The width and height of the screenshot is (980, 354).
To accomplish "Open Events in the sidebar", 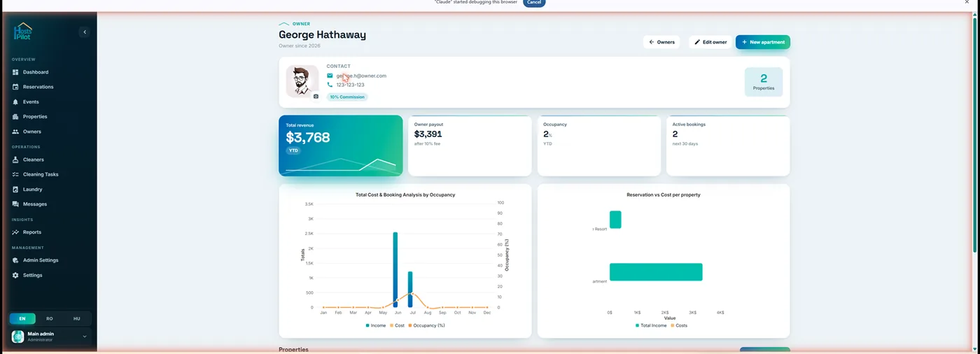I will (49, 102).
